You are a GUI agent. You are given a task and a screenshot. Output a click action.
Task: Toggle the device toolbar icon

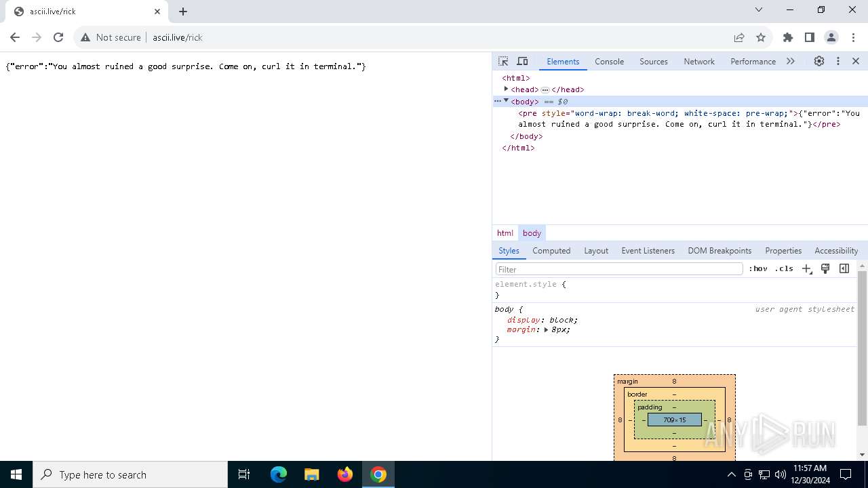522,61
